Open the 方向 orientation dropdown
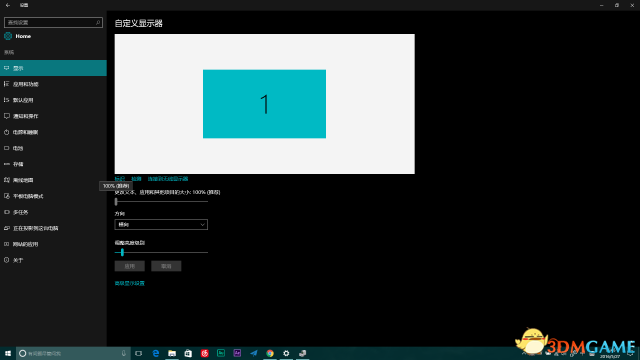Viewport: 640px width, 360px height. (161, 224)
